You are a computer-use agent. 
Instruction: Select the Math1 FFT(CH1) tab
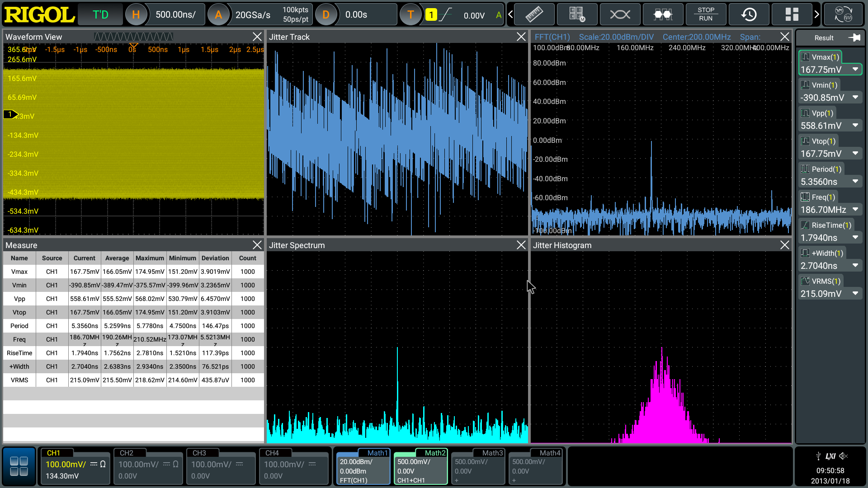pyautogui.click(x=363, y=468)
